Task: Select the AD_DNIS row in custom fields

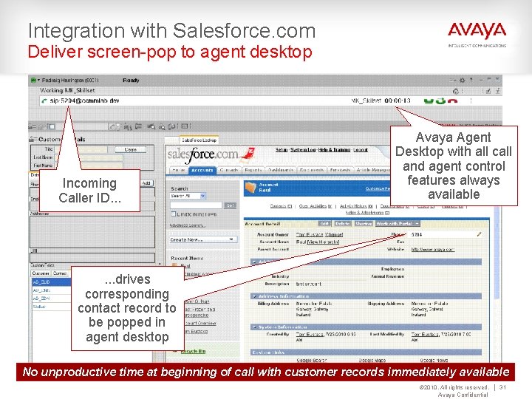Action: point(51,290)
